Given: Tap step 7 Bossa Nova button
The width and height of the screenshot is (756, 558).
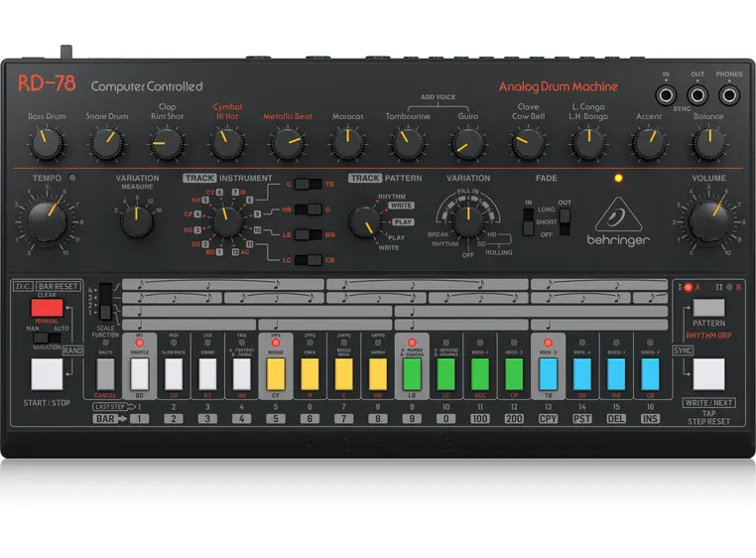Looking at the screenshot, I should coord(343,374).
